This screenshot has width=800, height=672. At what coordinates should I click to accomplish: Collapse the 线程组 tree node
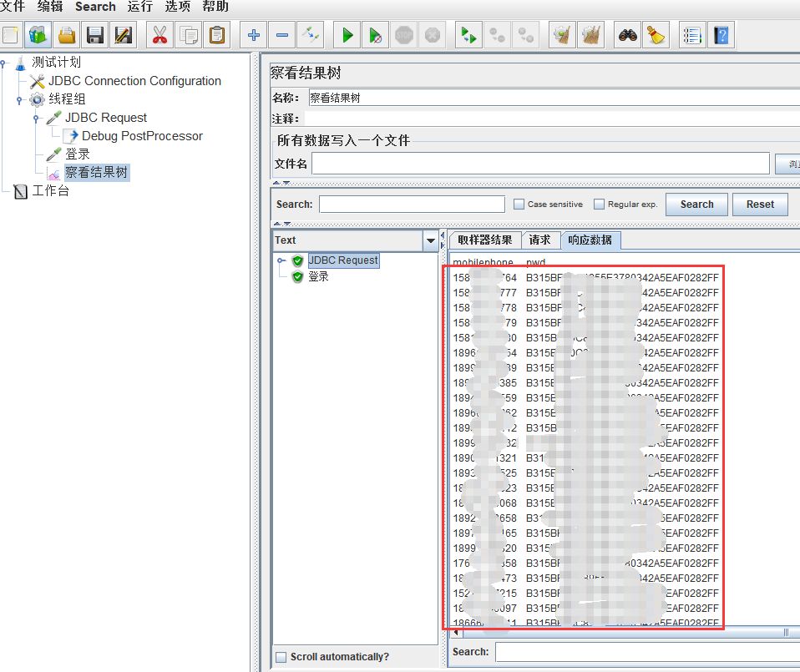(19, 100)
